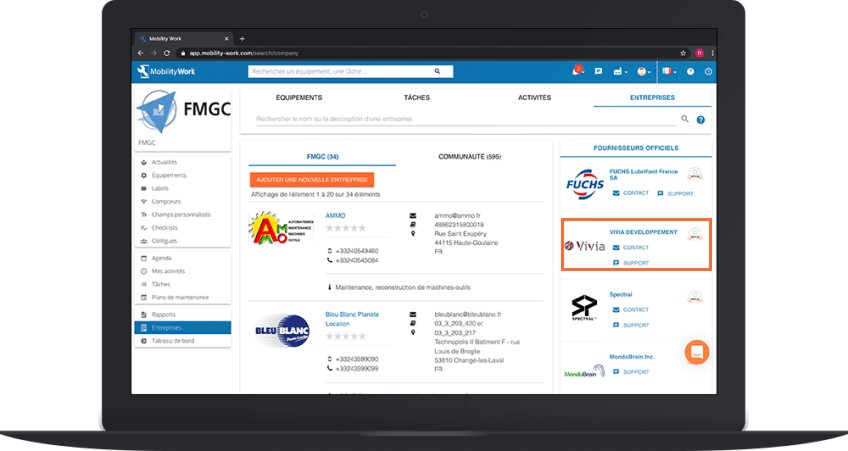Image resolution: width=848 pixels, height=451 pixels.
Task: Click the Mobility Work logo
Action: pyautogui.click(x=167, y=71)
